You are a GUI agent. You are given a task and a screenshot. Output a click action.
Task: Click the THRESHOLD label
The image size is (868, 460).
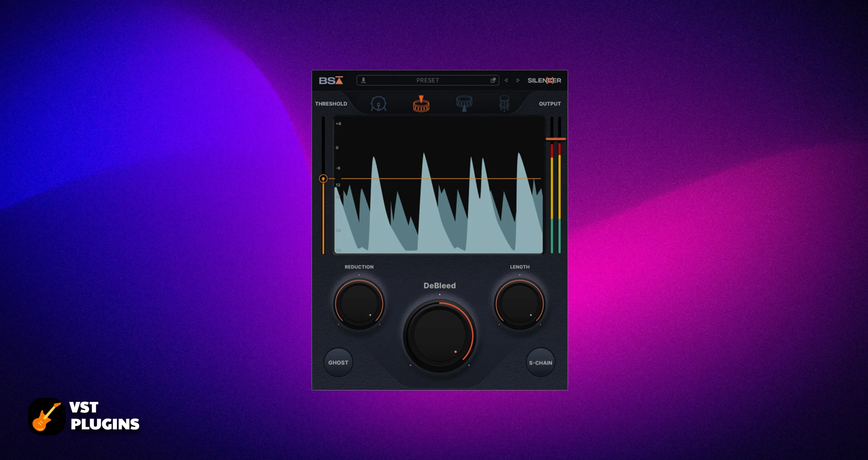331,104
